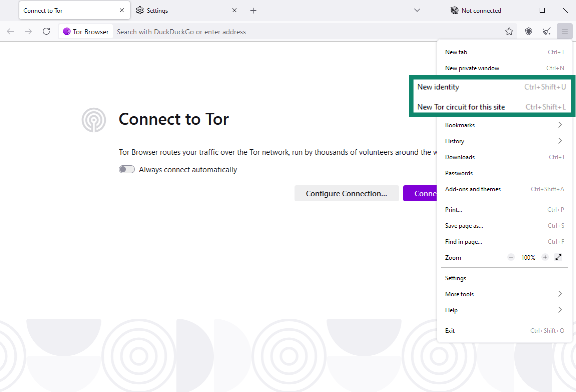Click the Tor Browser badge in address bar
Screen dimensions: 576x392
tap(85, 31)
